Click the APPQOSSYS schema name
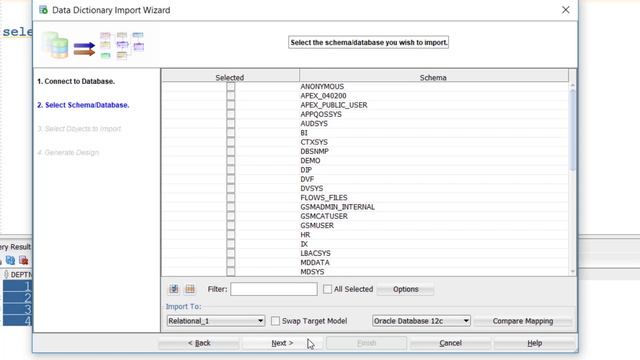This screenshot has width=640, height=360. tap(321, 114)
